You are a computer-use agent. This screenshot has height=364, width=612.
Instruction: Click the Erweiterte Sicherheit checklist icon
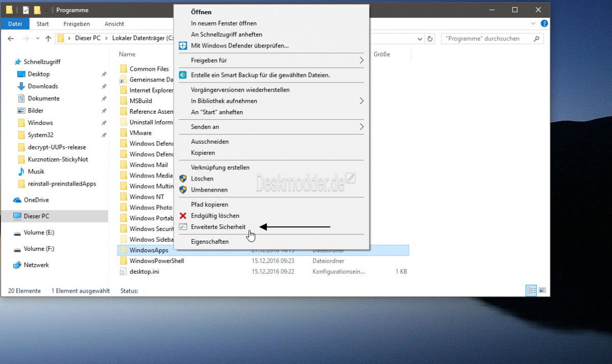[183, 227]
